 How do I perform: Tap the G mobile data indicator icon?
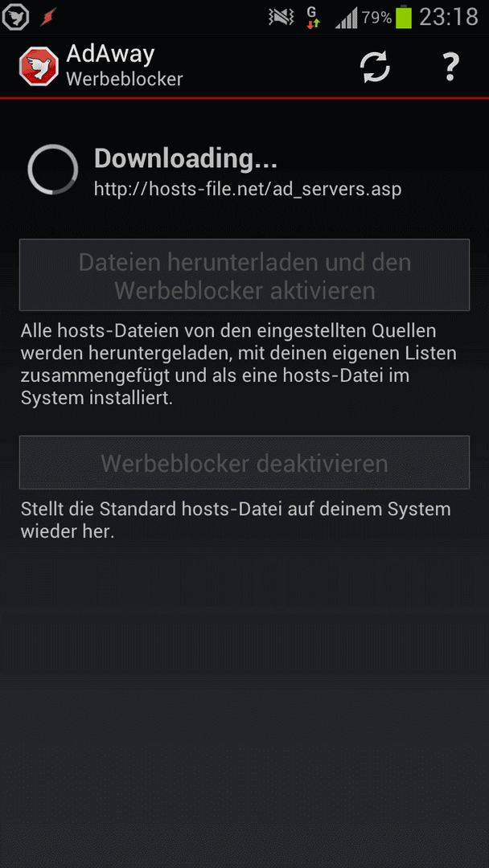(313, 18)
